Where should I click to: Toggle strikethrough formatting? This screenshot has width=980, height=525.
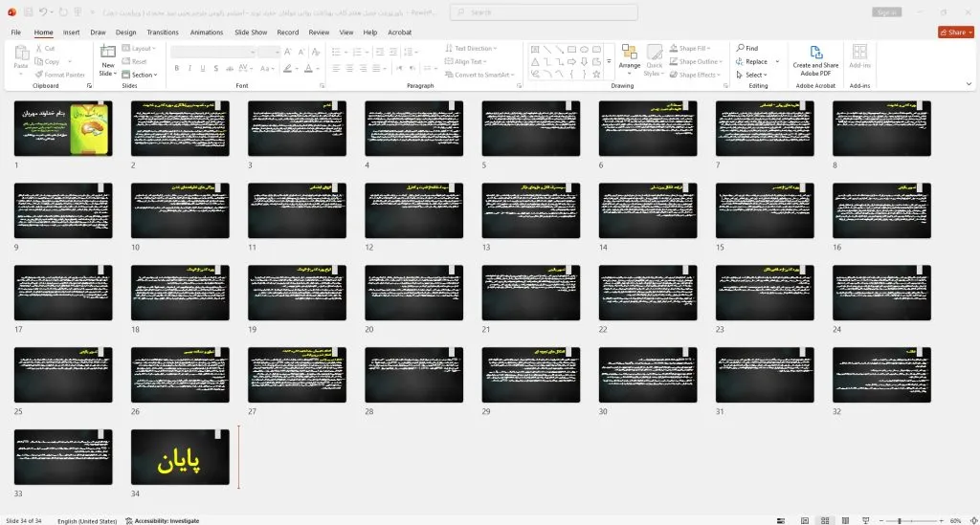(x=230, y=69)
